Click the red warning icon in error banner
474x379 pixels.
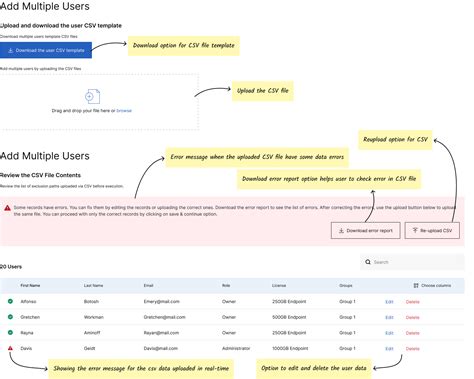(7, 208)
